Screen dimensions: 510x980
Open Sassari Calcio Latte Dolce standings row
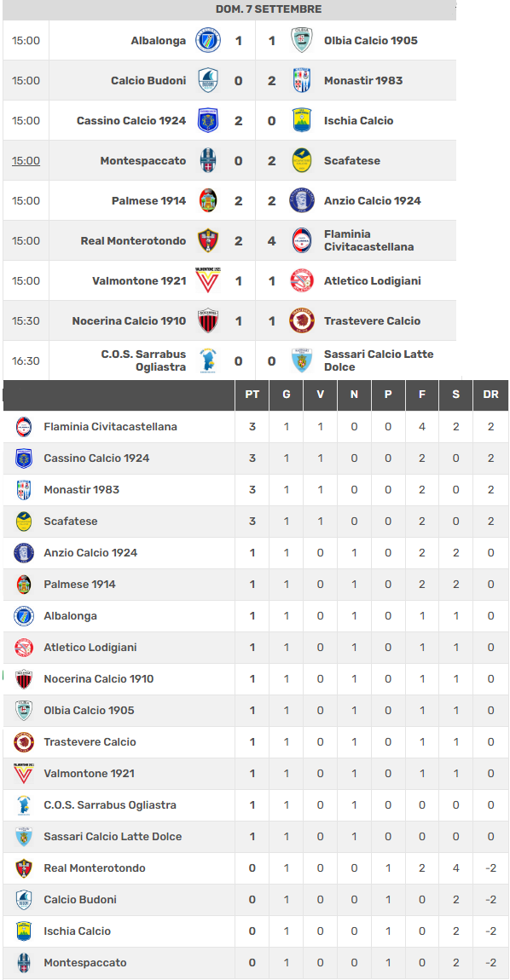click(x=255, y=836)
